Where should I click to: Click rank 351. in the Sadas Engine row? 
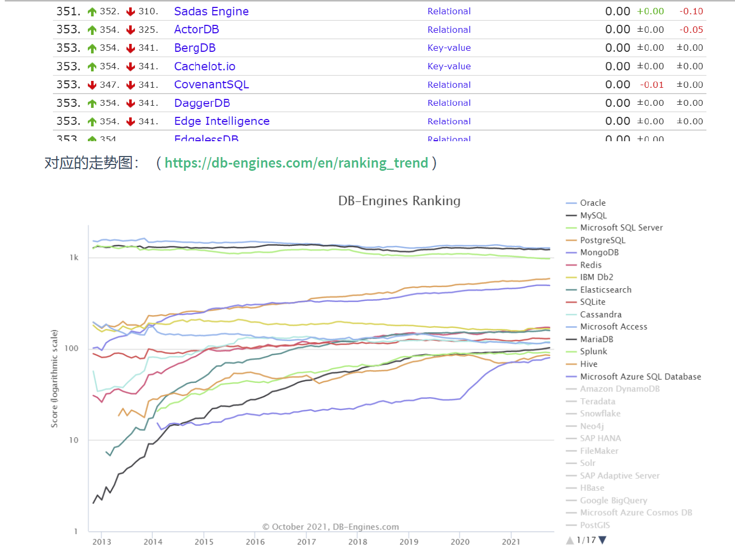pos(68,11)
